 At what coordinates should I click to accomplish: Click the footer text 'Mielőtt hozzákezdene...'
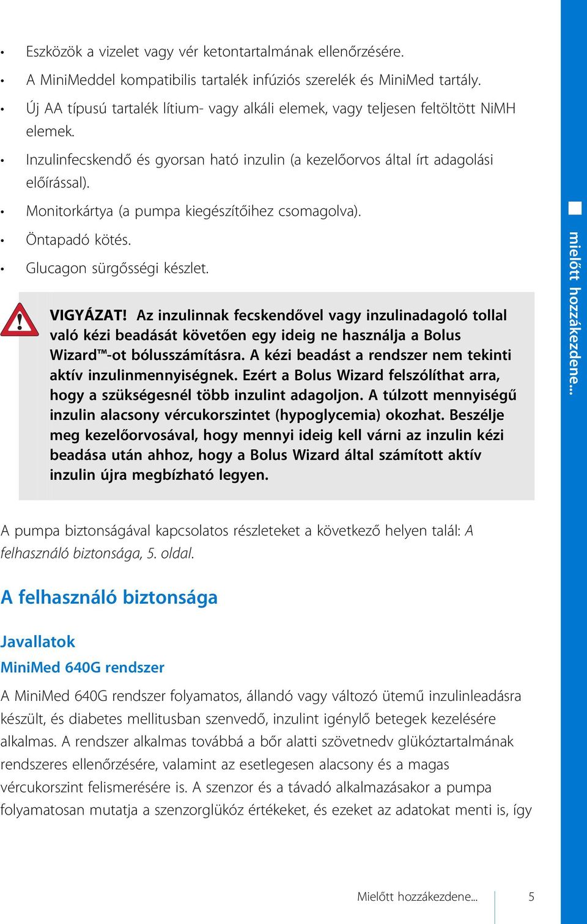[x=417, y=897]
